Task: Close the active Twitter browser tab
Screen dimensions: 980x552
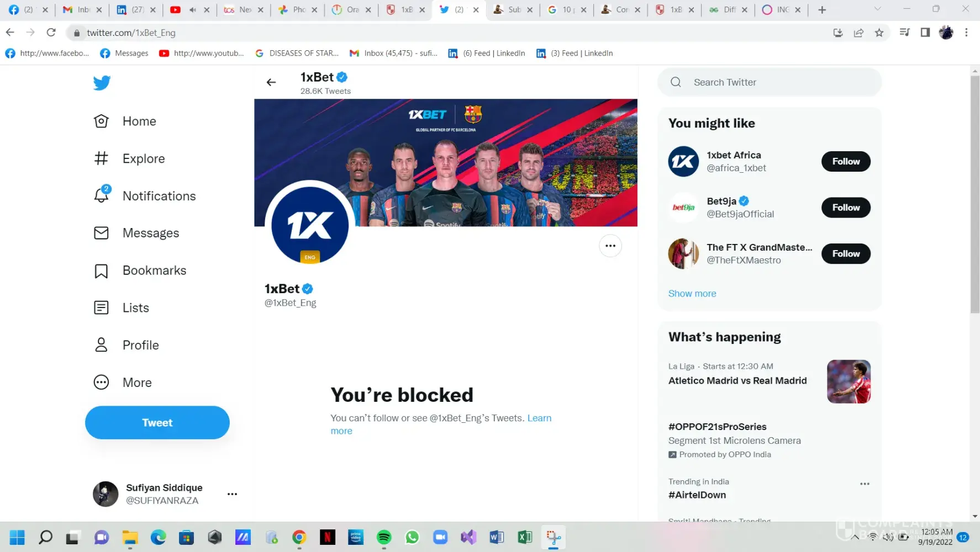Action: click(476, 9)
